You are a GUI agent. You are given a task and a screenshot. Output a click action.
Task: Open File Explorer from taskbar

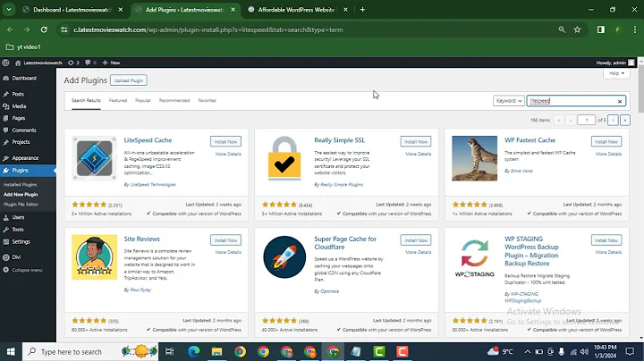pyautogui.click(x=216, y=351)
